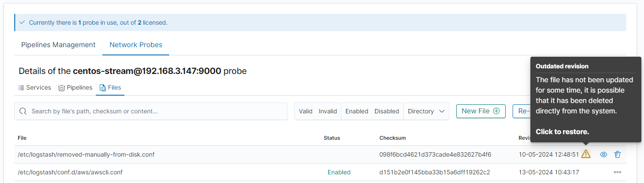This screenshot has height=183, width=644.
Task: Open more actions for awscli.conf
Action: coord(618,172)
